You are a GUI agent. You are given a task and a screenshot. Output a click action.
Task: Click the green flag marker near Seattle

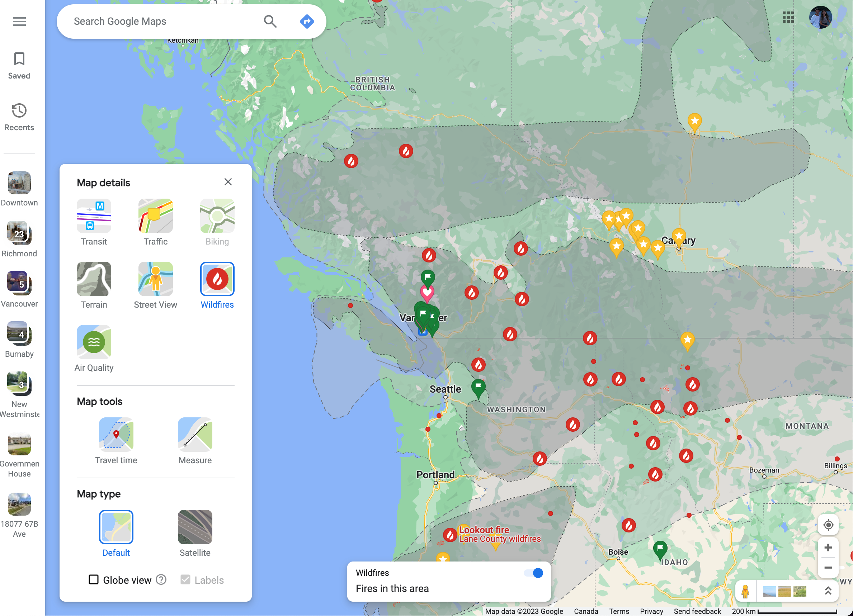479,388
